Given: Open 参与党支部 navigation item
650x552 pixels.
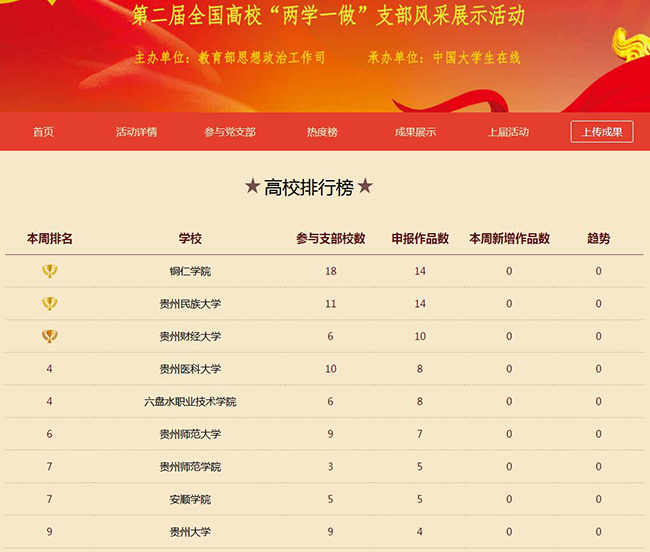Looking at the screenshot, I should coord(230,132).
